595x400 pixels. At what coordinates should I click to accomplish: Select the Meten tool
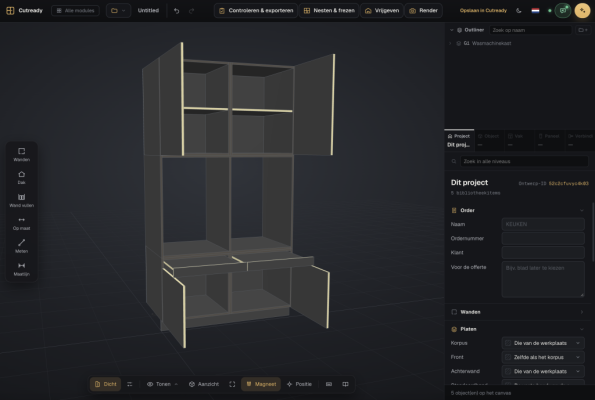click(22, 246)
